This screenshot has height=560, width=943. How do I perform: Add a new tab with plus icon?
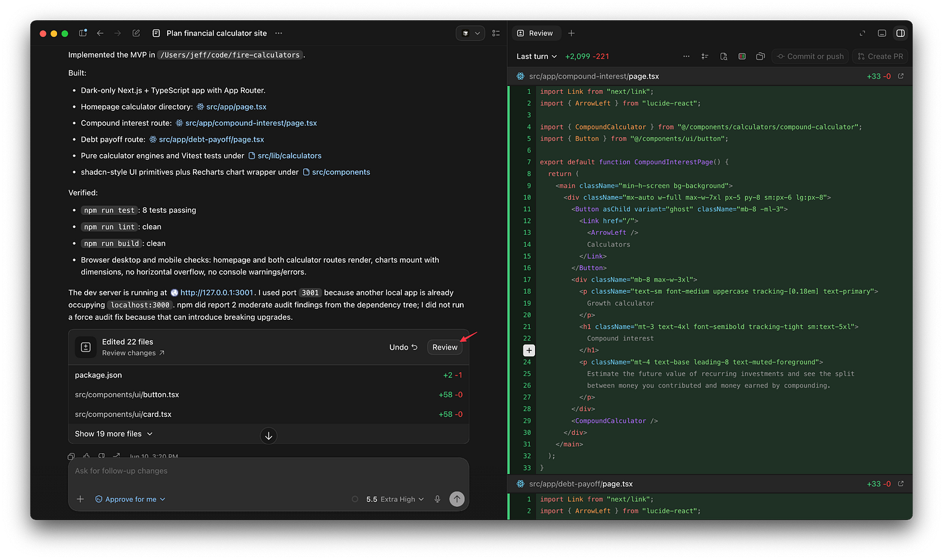point(571,33)
